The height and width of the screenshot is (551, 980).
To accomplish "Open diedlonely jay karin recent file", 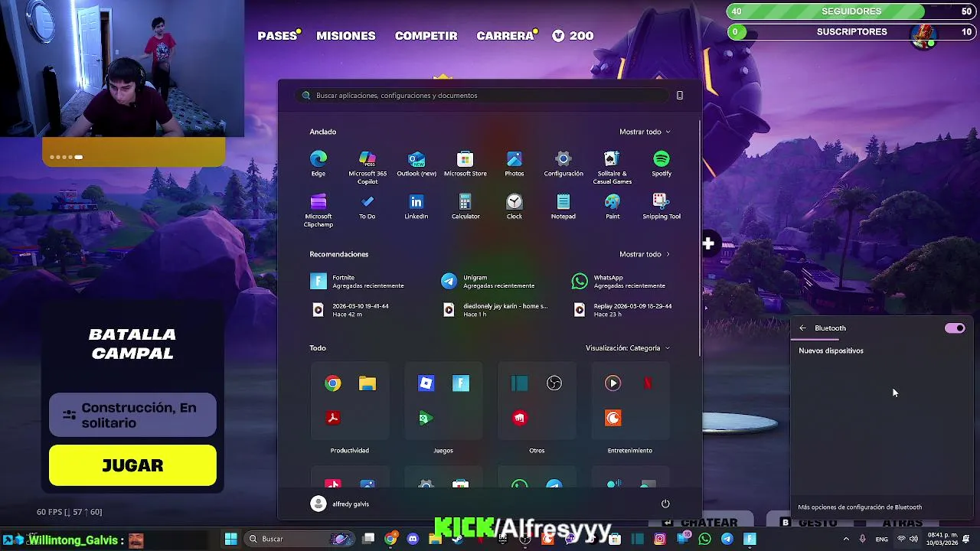I will (x=496, y=310).
